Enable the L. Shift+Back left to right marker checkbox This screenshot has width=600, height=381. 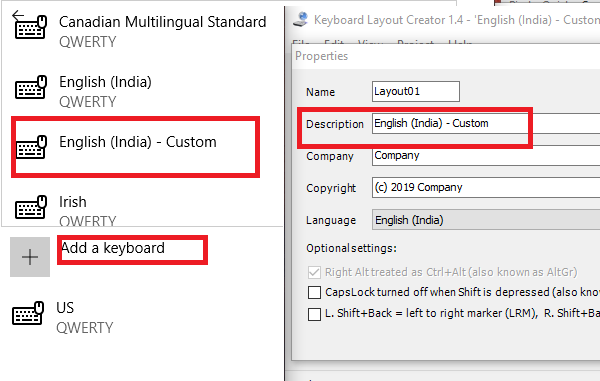[314, 314]
